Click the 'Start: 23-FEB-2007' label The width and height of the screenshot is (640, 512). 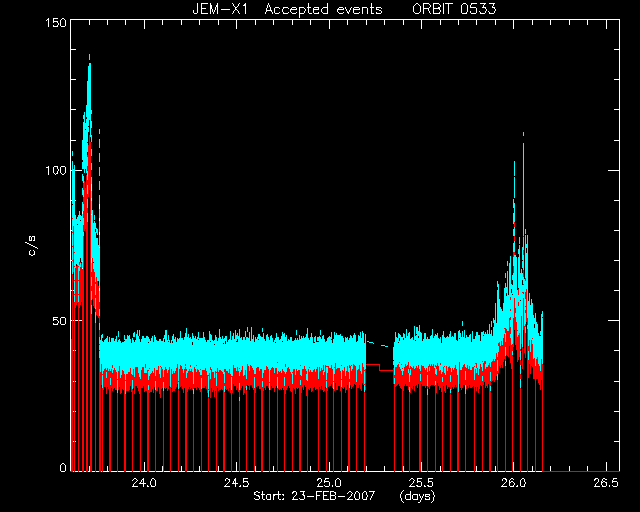point(314,496)
